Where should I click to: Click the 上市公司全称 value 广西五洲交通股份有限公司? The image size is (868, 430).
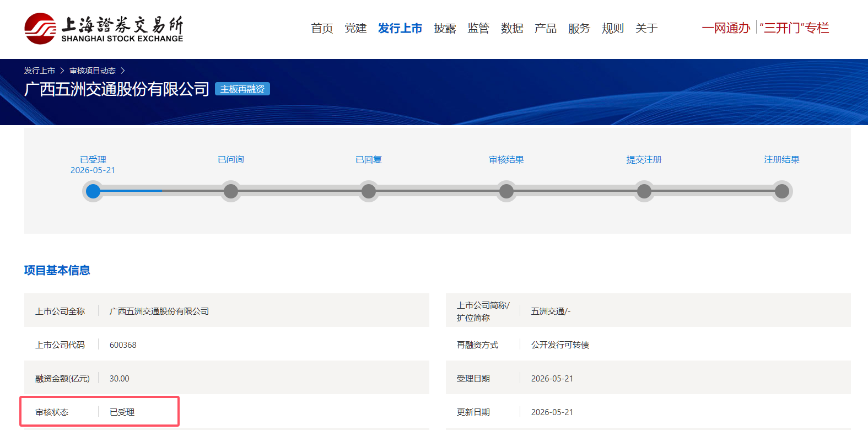159,311
